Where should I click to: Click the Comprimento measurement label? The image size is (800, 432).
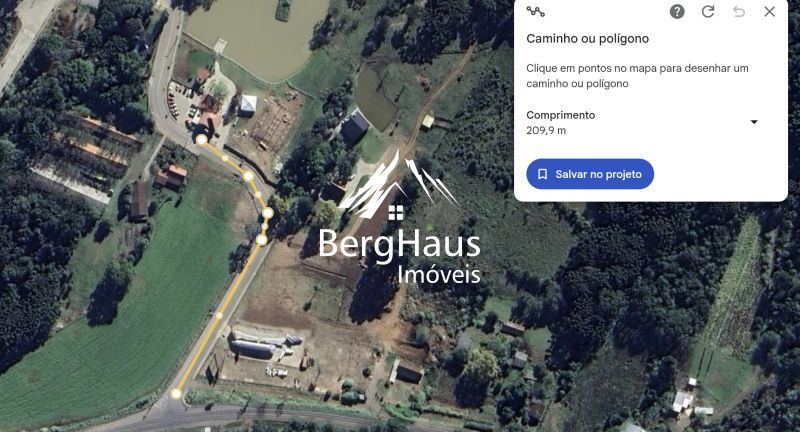561,115
